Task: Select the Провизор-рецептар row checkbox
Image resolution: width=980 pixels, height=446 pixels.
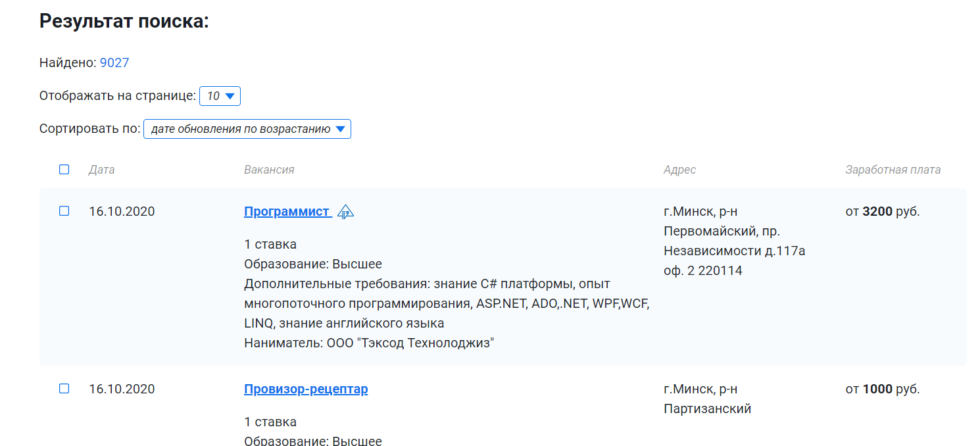Action: click(64, 389)
